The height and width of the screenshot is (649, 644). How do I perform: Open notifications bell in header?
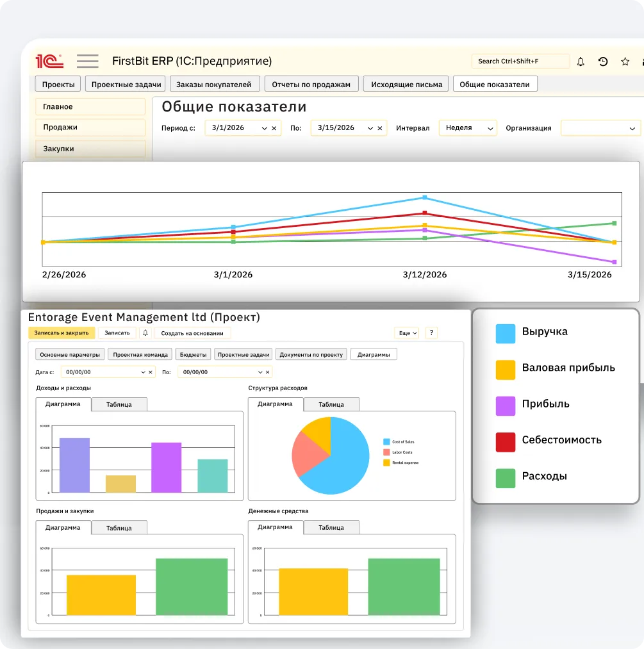581,62
